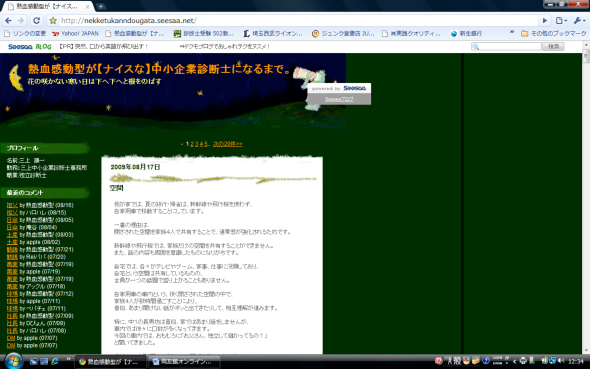This screenshot has height=369, width=590.
Task: Close the current browser tab
Action: [x=88, y=6]
